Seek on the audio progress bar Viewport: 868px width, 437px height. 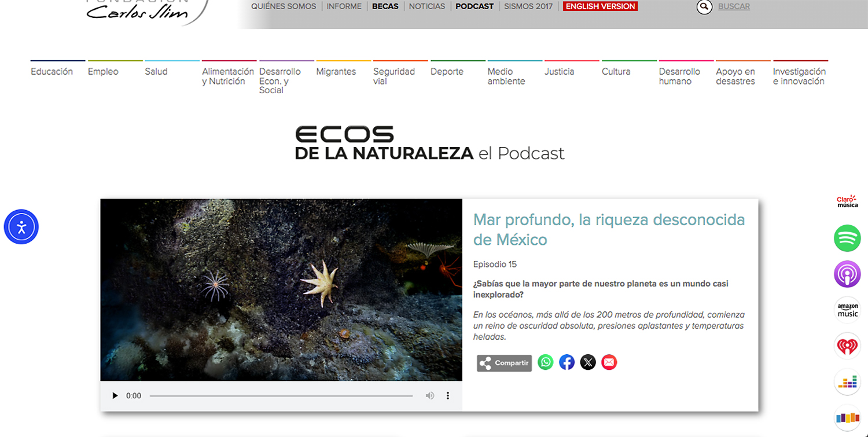click(x=281, y=396)
